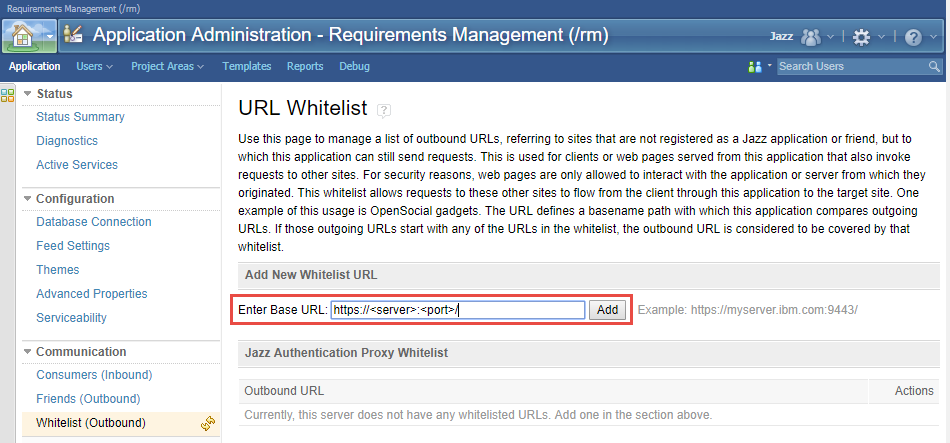The image size is (950, 443).
Task: Click the sidebar grid toggle icon
Action: pyautogui.click(x=8, y=95)
